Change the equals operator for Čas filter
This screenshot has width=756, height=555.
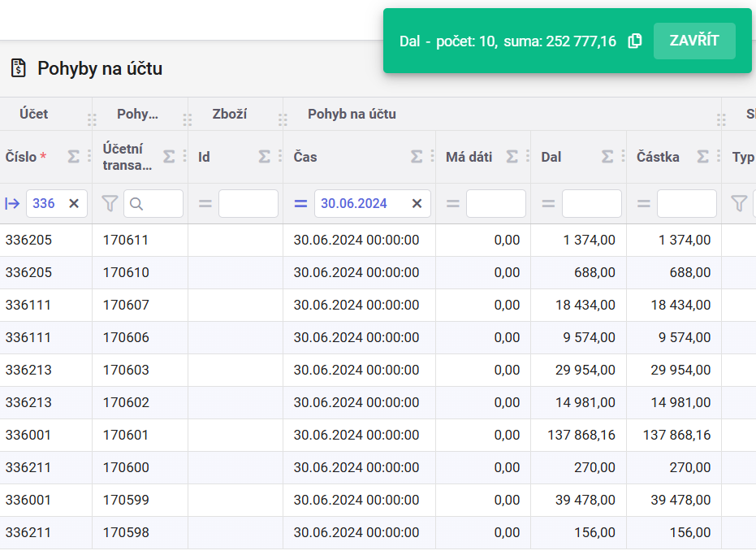tap(300, 204)
